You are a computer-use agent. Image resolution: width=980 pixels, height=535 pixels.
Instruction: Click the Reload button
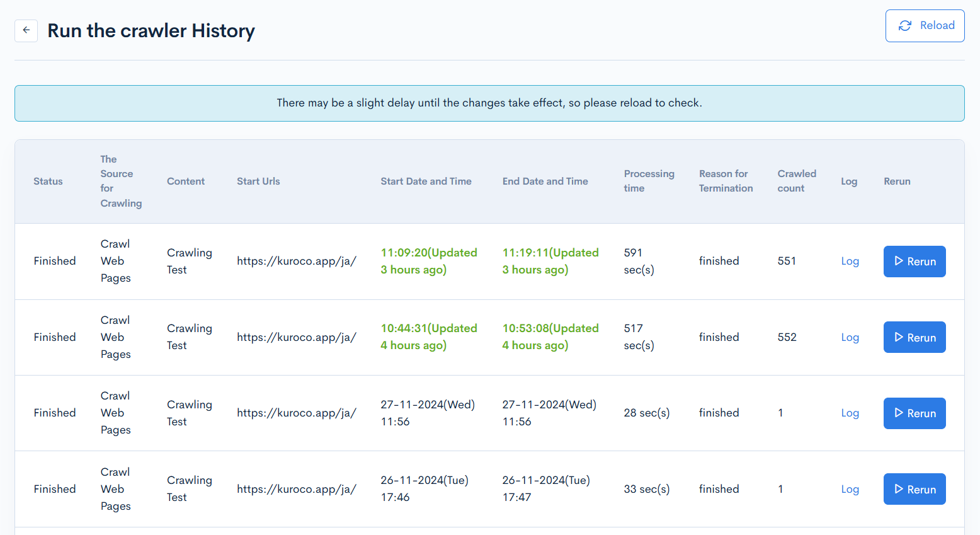pos(925,26)
